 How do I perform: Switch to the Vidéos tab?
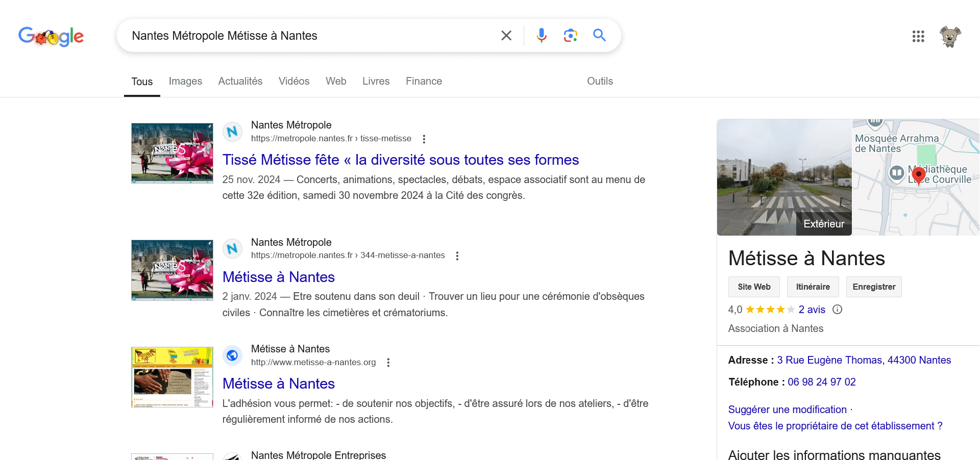pyautogui.click(x=294, y=81)
